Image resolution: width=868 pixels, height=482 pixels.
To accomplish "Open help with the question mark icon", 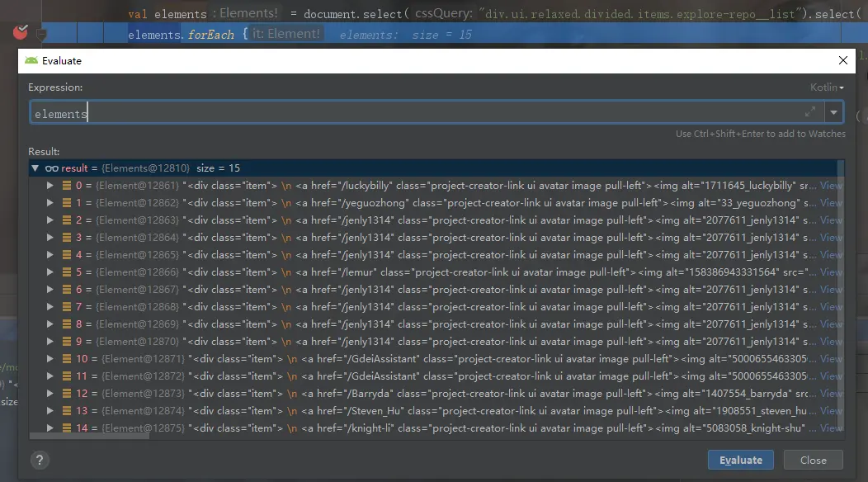I will 40,460.
